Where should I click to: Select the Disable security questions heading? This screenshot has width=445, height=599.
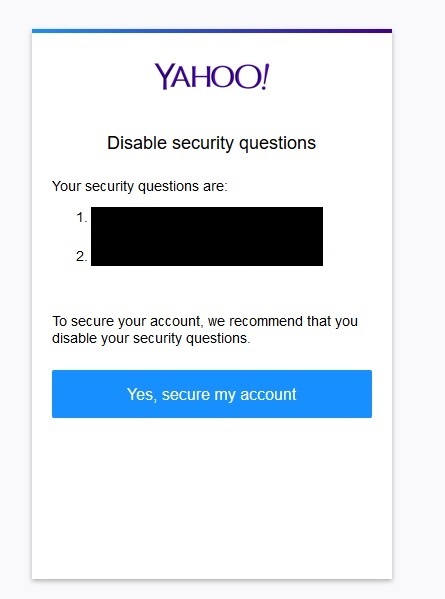pyautogui.click(x=212, y=143)
